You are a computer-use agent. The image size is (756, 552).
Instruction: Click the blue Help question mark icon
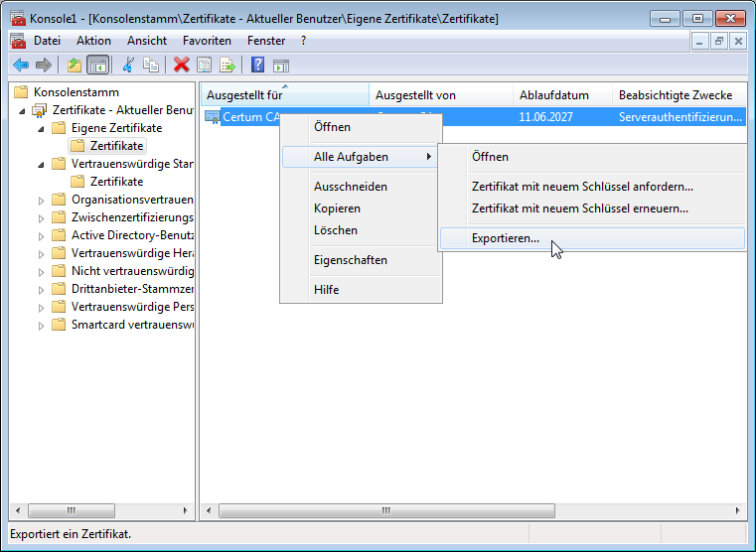257,66
